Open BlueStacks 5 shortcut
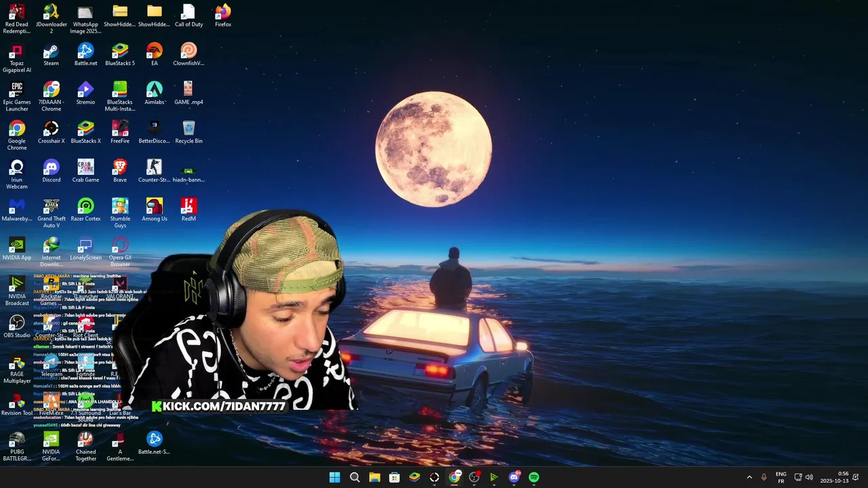 pos(120,55)
